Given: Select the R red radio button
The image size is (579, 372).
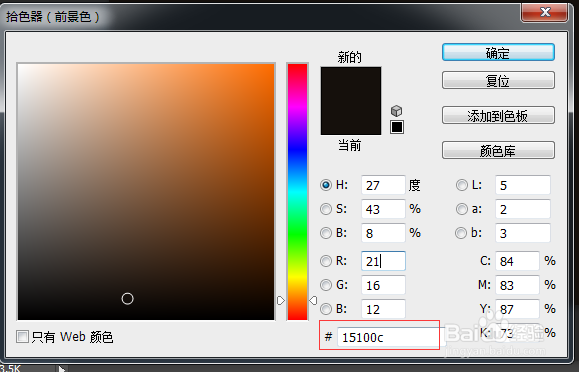Looking at the screenshot, I should coord(326,261).
